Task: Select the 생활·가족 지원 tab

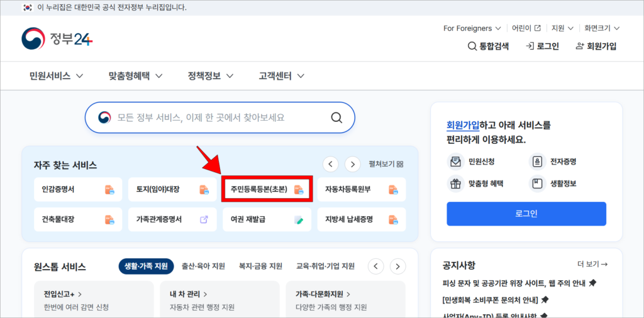Action: pos(146,266)
